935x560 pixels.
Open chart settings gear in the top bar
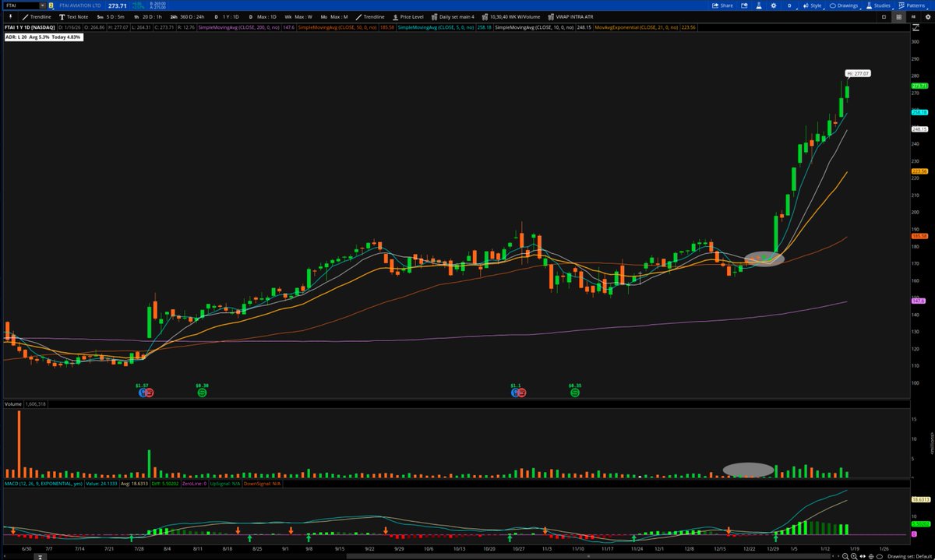pyautogui.click(x=774, y=5)
